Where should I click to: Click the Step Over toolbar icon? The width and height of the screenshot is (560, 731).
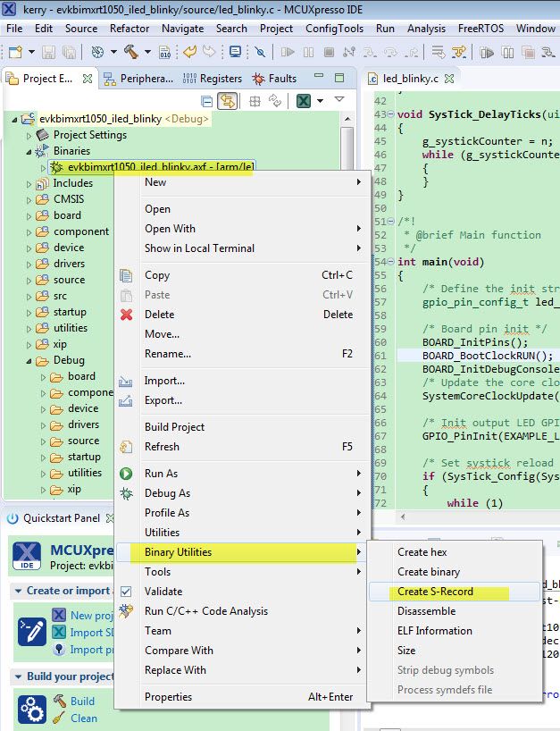(391, 52)
